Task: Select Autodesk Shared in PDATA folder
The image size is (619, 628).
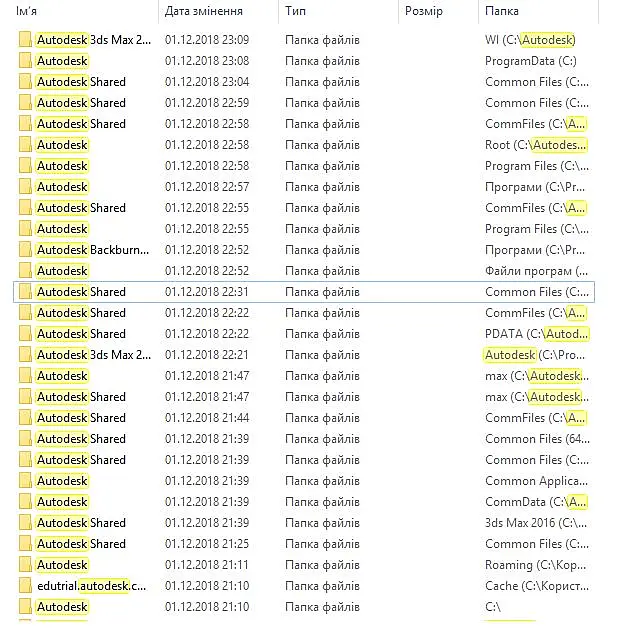Action: point(304,334)
